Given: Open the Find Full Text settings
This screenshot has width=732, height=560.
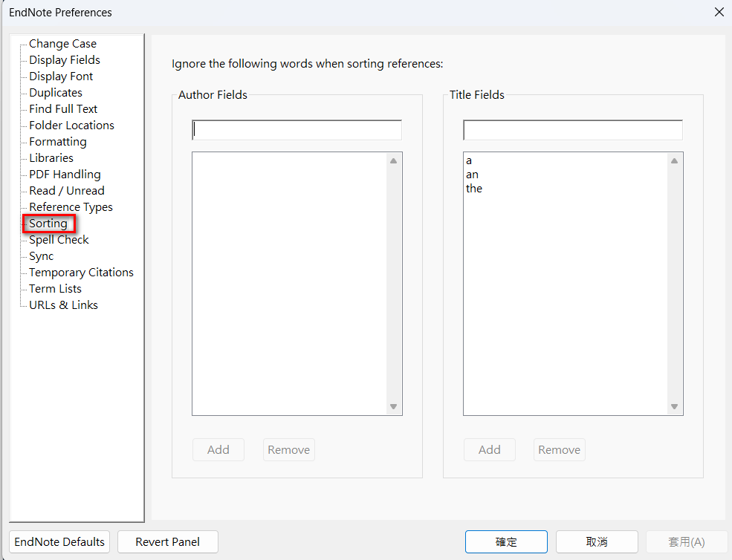Looking at the screenshot, I should pos(63,109).
